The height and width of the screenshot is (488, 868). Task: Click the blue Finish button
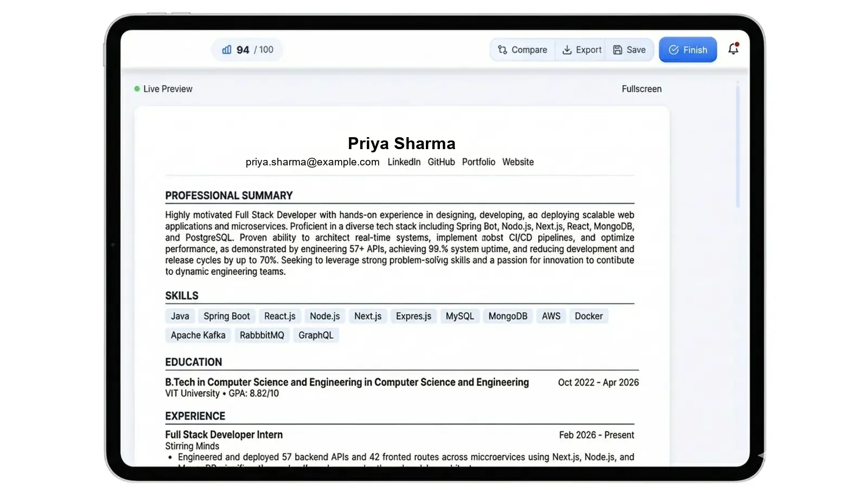click(x=688, y=50)
